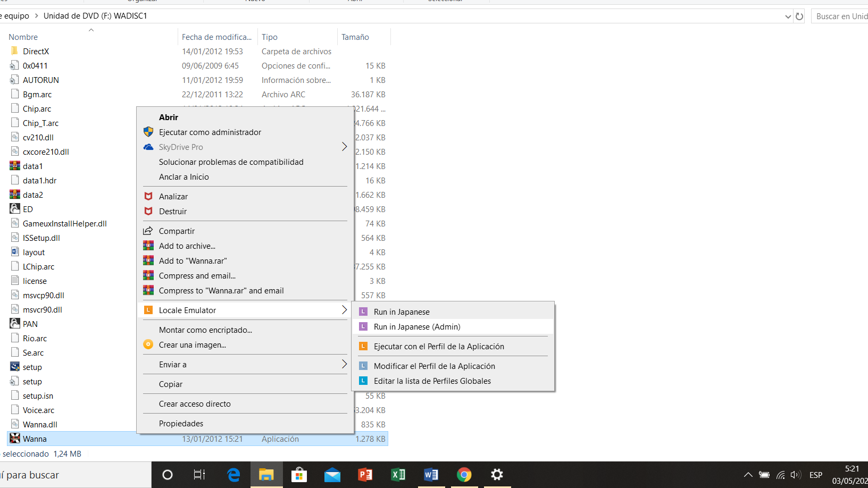Screen dimensions: 868x488
Task: Click the purple L icon beside "Run in Japanese"
Action: pos(363,311)
